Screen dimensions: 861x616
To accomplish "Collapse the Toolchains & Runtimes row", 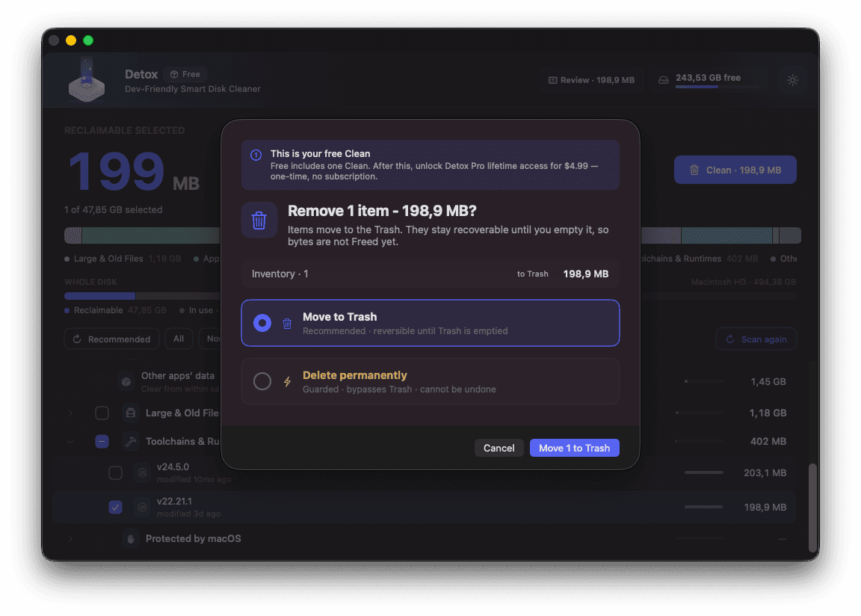I will pos(70,441).
